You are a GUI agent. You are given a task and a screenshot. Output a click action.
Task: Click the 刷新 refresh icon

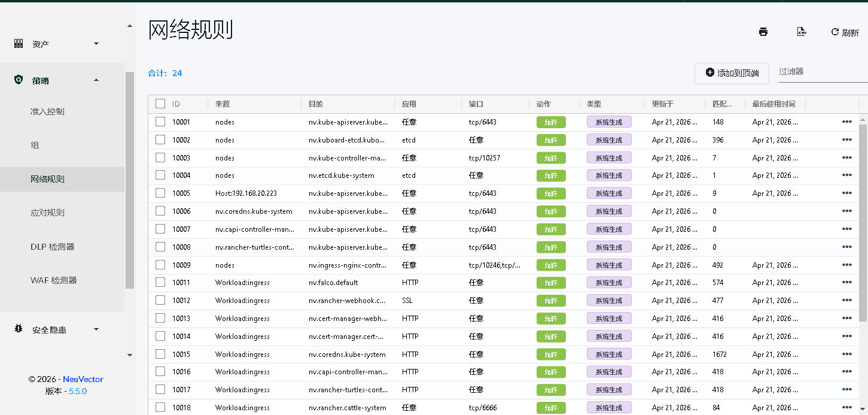click(x=835, y=32)
